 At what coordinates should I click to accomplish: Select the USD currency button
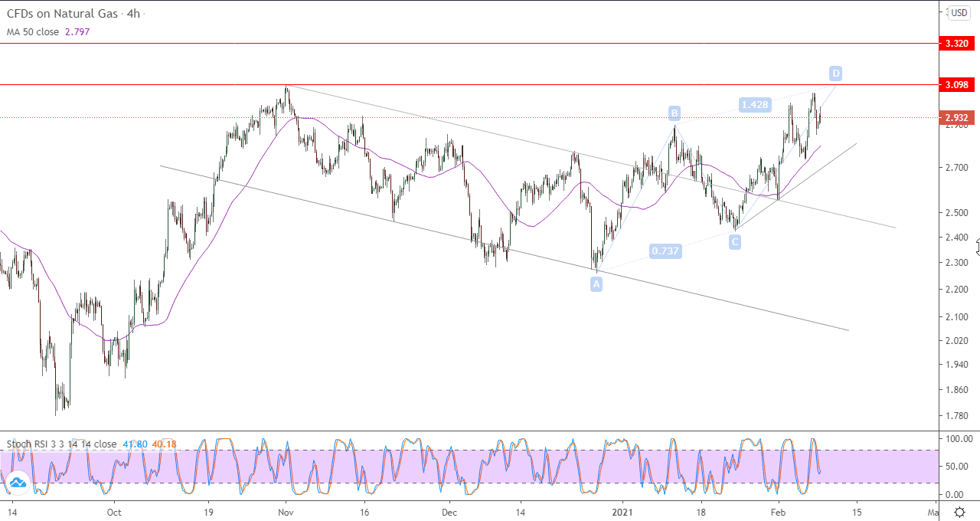(x=959, y=13)
